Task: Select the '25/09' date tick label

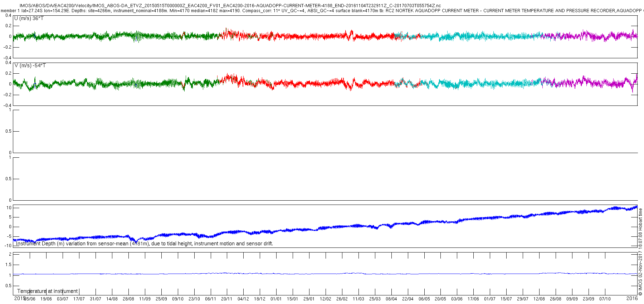Action: click(x=161, y=299)
